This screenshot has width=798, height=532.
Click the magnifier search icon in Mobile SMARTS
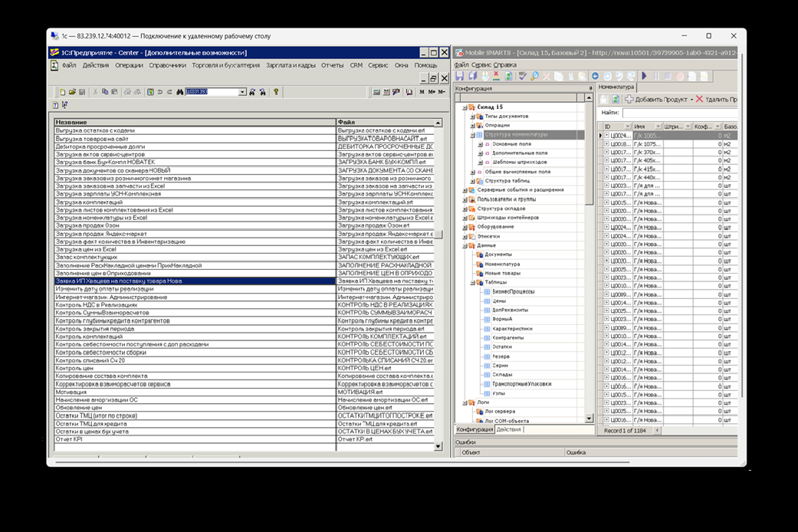534,76
